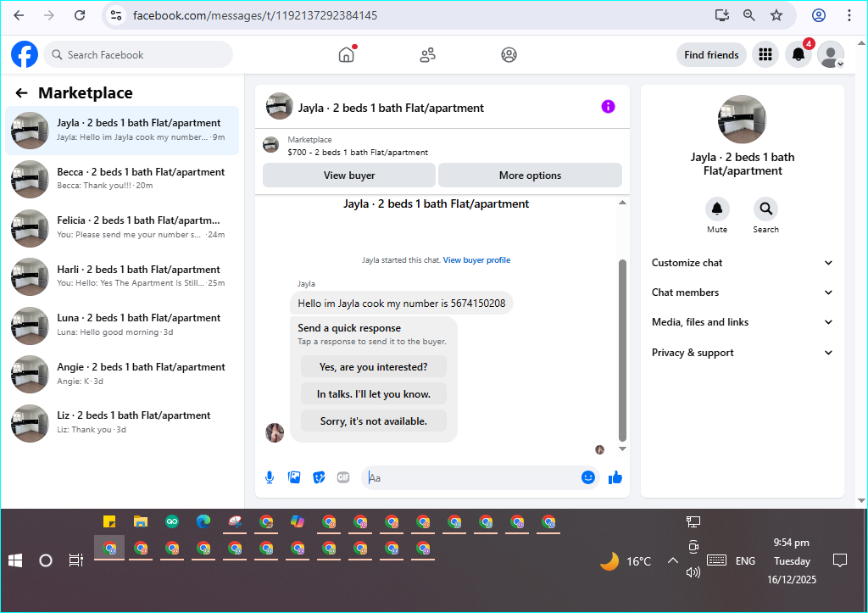Open the Windows notification center icon
The width and height of the screenshot is (868, 613).
tap(840, 560)
